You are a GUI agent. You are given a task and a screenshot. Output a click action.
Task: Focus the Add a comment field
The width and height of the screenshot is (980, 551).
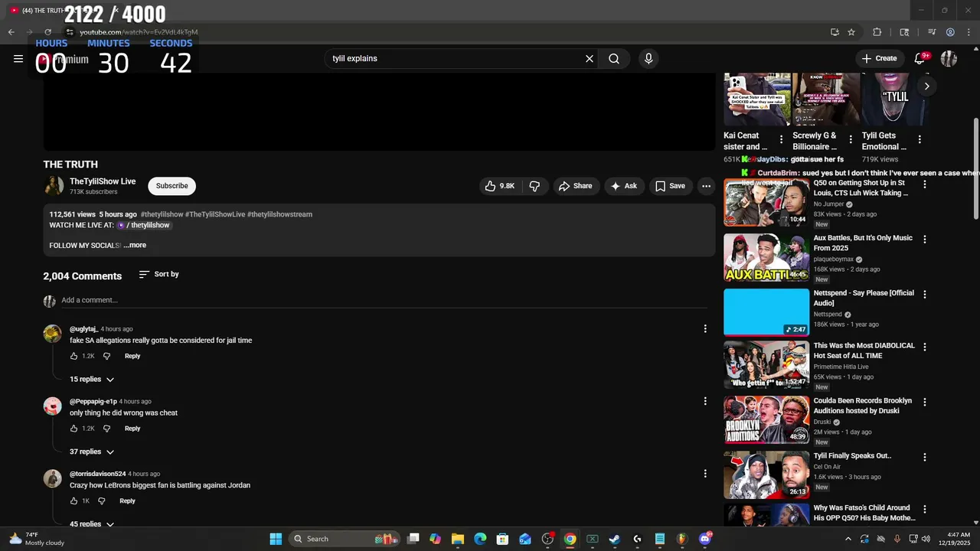click(x=386, y=300)
